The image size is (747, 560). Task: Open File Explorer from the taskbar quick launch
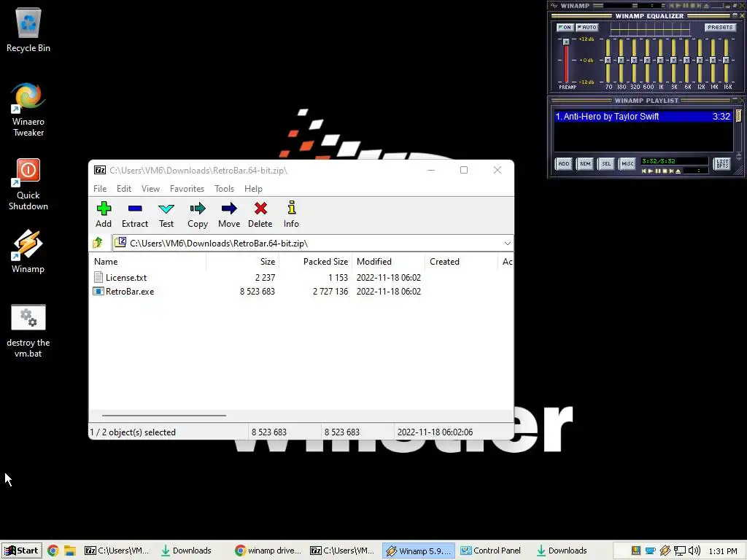tap(70, 551)
